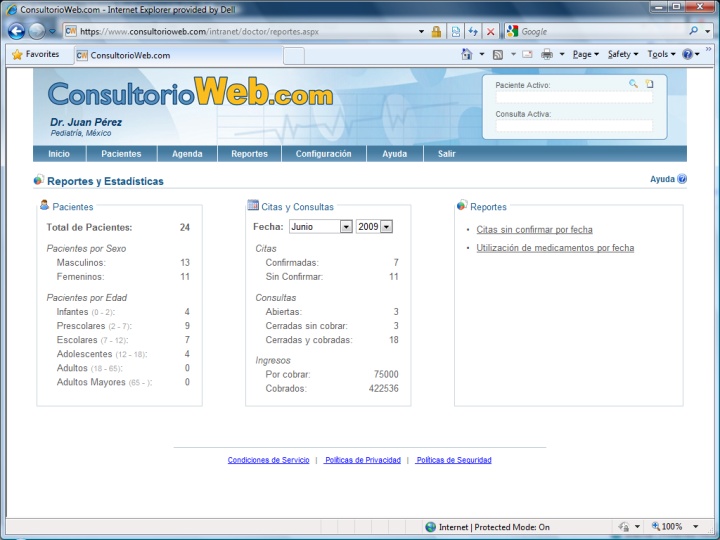This screenshot has height=540, width=720.
Task: Click the browser Back arrow button
Action: (17, 31)
